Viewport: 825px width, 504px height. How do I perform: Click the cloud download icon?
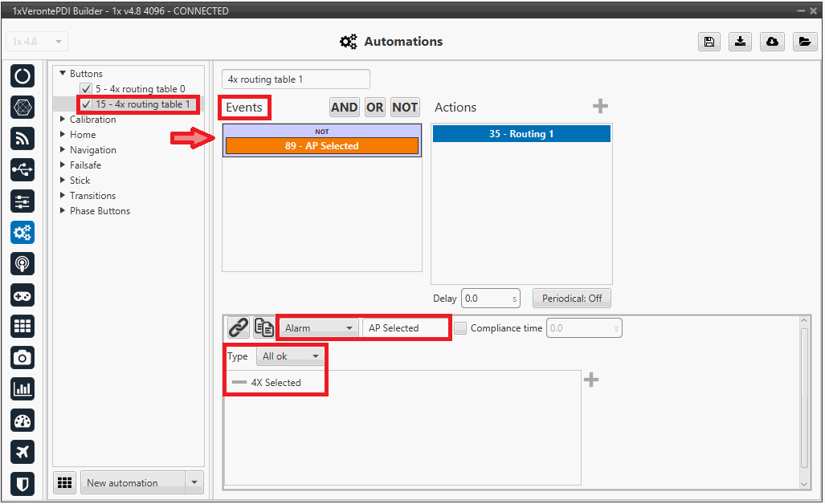(x=773, y=42)
